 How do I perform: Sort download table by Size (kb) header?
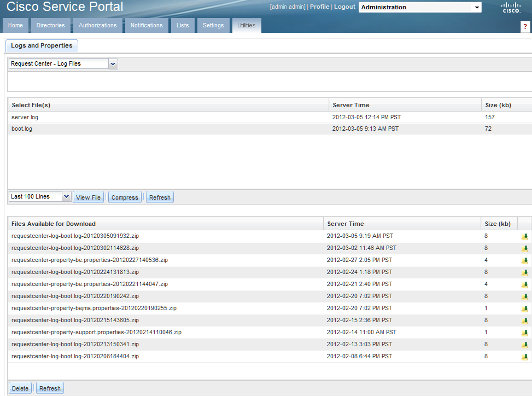click(x=499, y=224)
